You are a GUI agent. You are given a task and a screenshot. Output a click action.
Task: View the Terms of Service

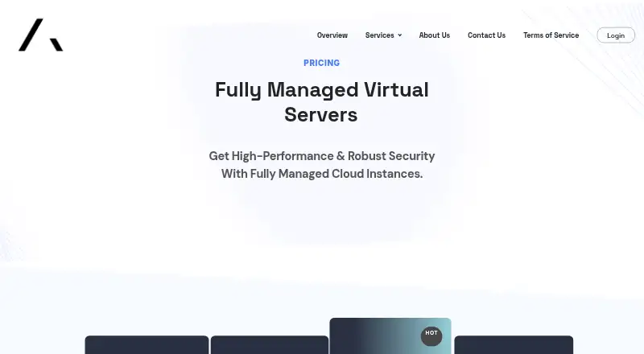[x=551, y=35]
